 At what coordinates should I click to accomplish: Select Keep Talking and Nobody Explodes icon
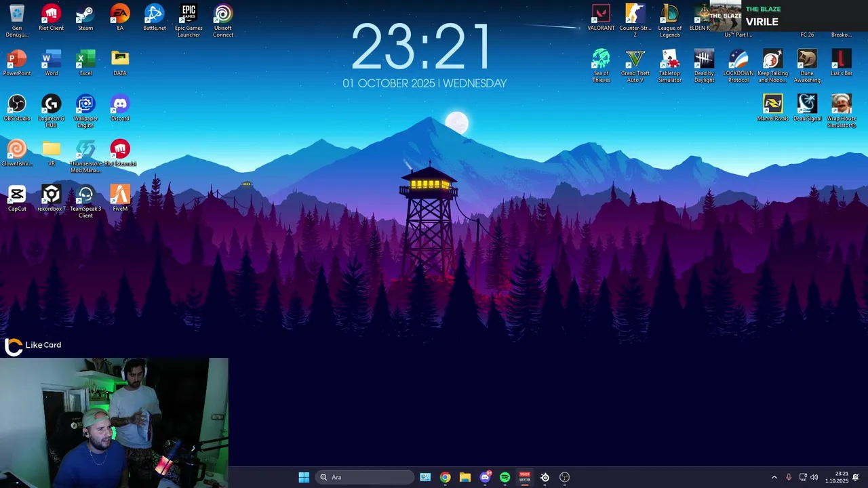pos(773,66)
